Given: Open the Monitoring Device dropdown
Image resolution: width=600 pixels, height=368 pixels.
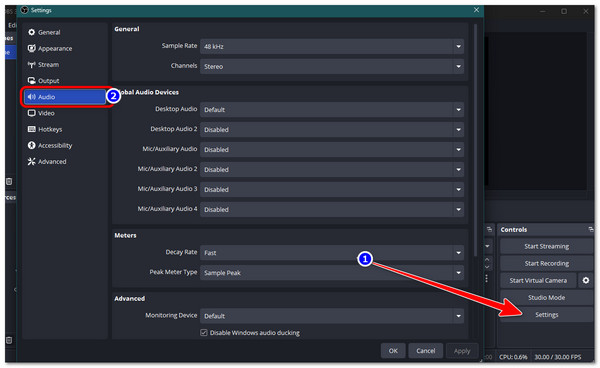Looking at the screenshot, I should pyautogui.click(x=332, y=316).
